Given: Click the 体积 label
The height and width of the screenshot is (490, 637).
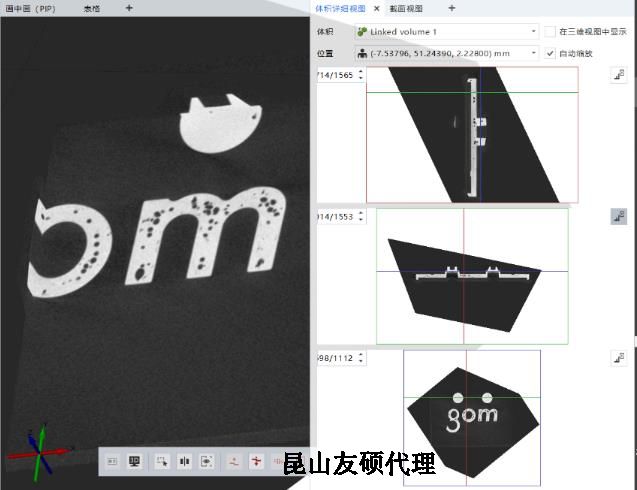Looking at the screenshot, I should tap(325, 32).
